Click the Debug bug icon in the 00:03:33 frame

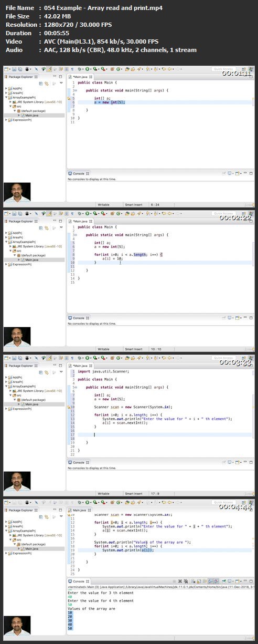80,358
